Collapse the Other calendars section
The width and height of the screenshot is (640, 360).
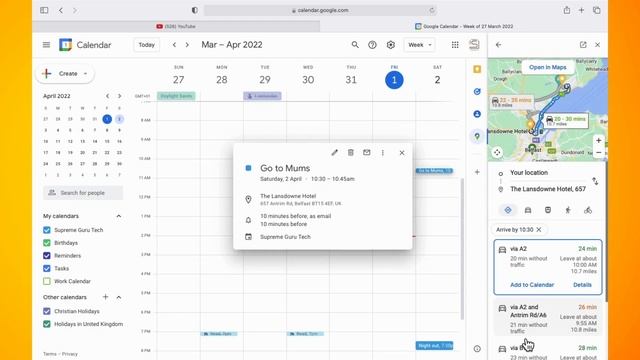[x=119, y=297]
